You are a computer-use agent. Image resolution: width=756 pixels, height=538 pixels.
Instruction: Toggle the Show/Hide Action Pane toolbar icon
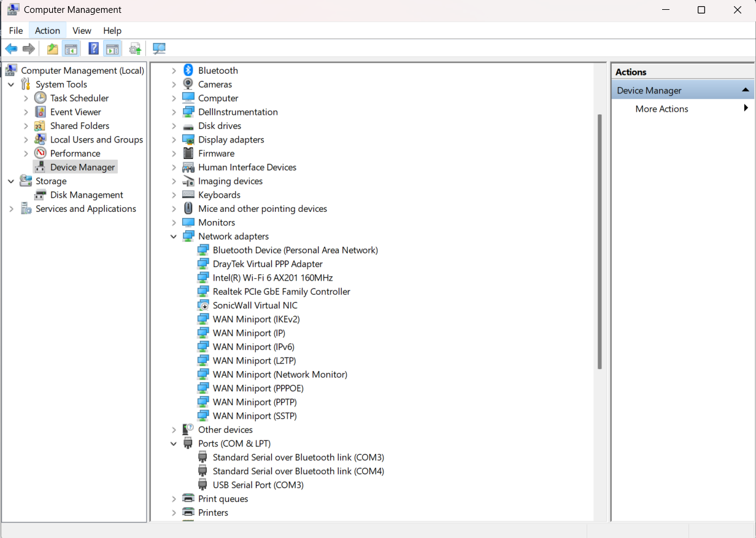click(112, 49)
